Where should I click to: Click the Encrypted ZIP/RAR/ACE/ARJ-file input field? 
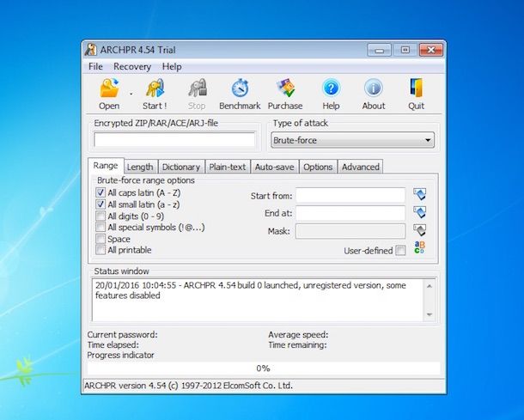click(174, 140)
